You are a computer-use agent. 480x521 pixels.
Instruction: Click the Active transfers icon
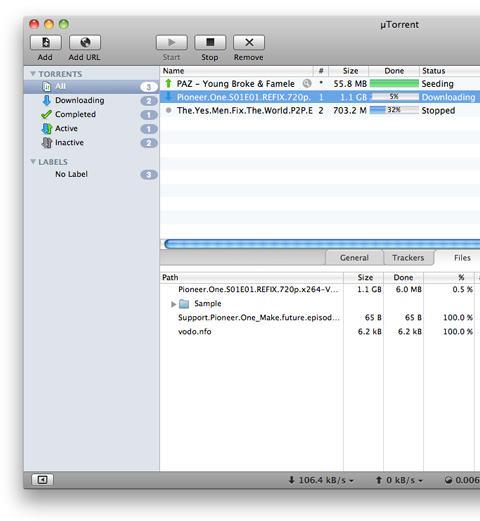click(47, 129)
